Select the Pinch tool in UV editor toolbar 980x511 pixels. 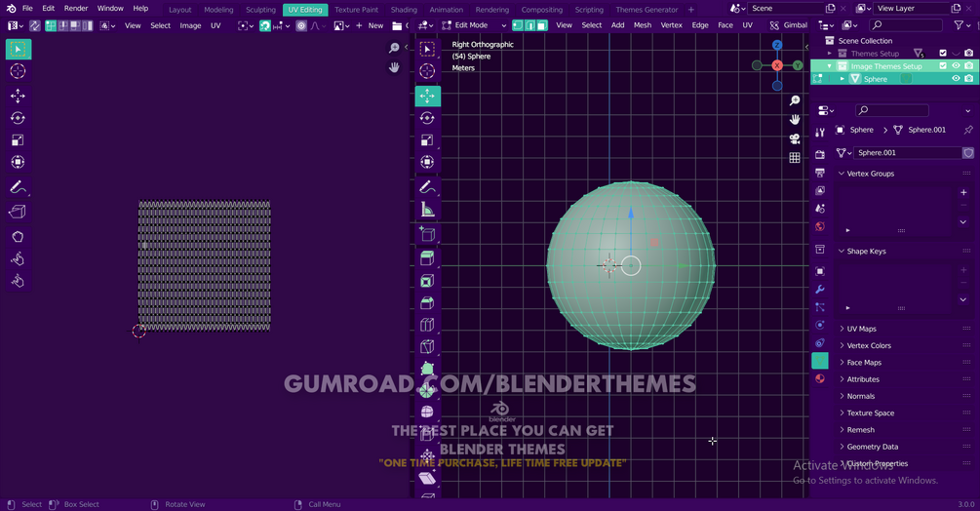(19, 281)
